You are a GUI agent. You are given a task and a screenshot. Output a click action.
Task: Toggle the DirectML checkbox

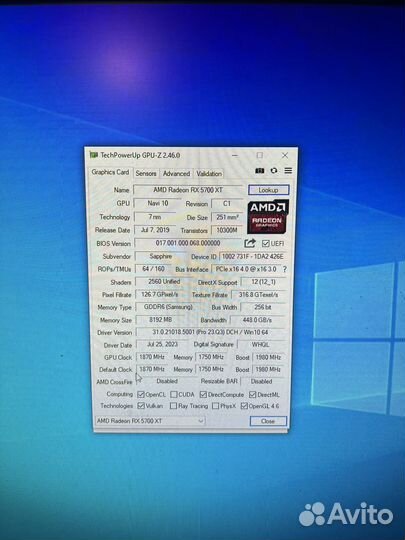[252, 394]
